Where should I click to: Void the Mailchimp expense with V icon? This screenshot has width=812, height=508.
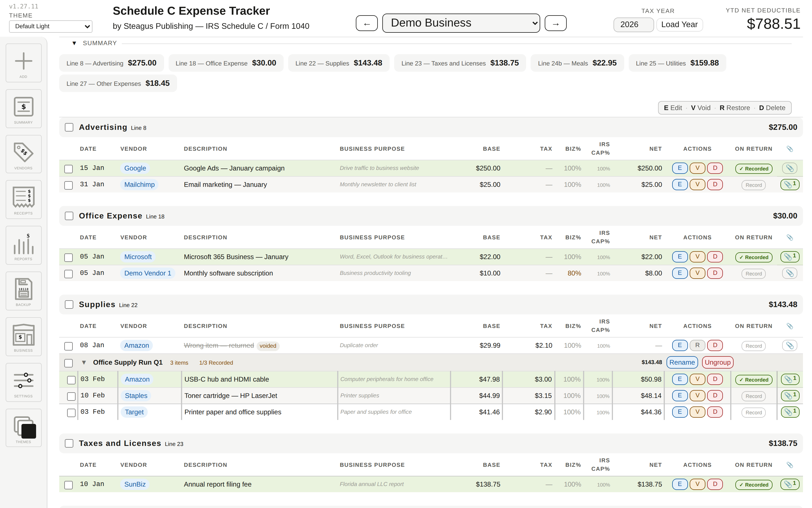click(x=697, y=185)
